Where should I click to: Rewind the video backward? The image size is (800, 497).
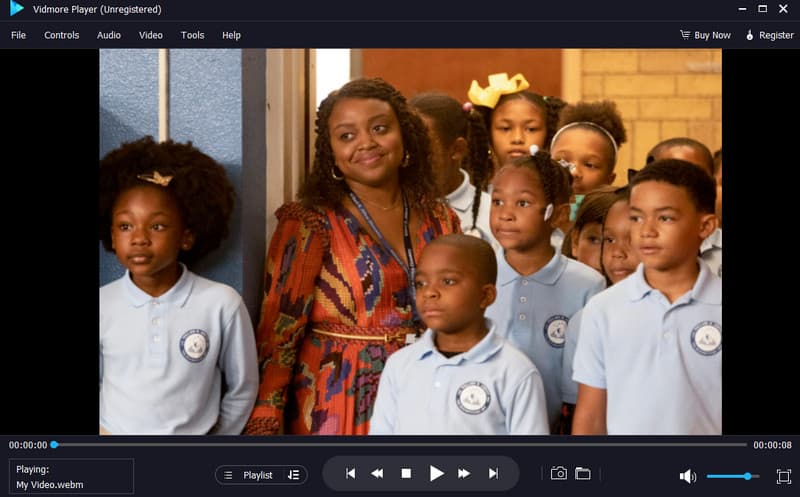pos(378,474)
